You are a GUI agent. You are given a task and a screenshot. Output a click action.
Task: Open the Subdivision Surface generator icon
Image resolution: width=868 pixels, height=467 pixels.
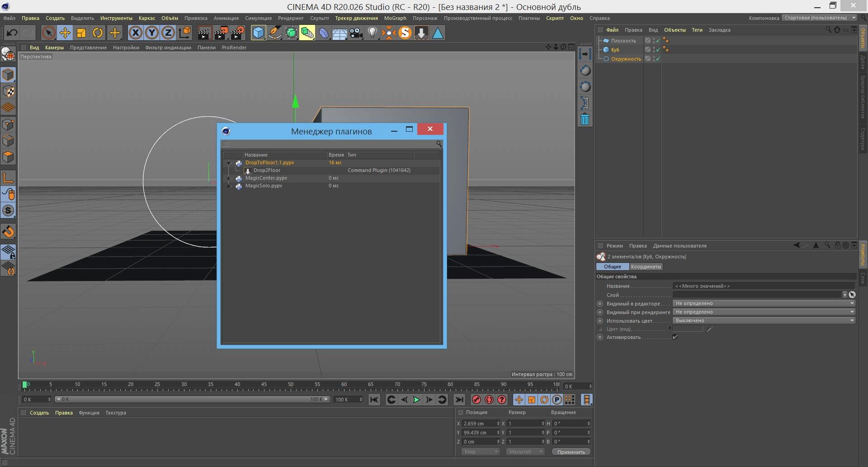(291, 33)
